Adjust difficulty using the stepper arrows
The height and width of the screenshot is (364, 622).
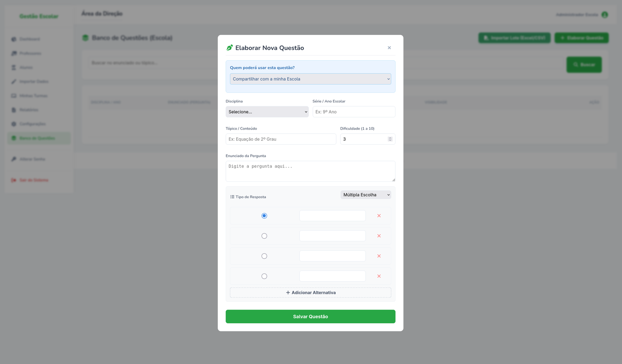coord(390,139)
